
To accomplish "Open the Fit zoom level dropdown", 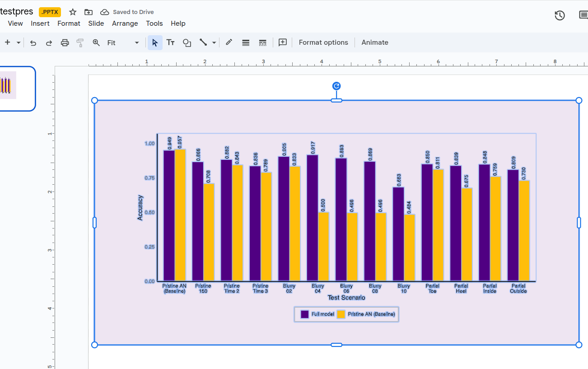I will [123, 42].
